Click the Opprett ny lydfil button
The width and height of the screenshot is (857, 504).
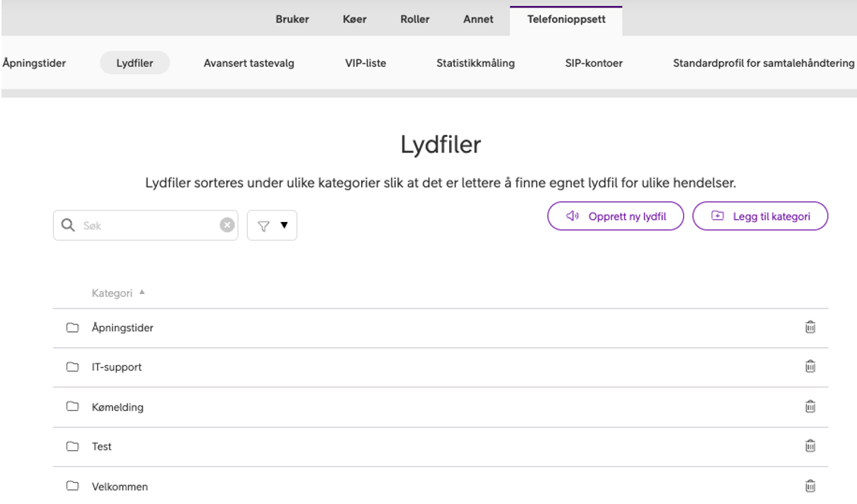(616, 216)
